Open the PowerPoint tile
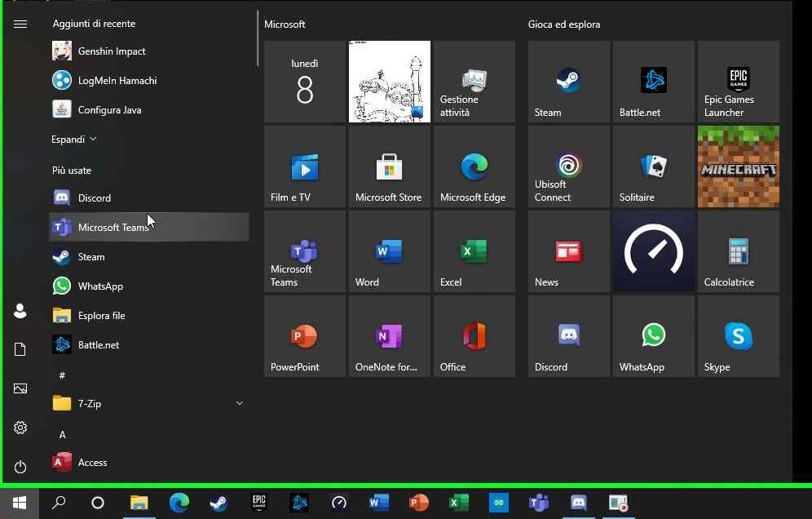This screenshot has height=519, width=812. click(x=305, y=336)
